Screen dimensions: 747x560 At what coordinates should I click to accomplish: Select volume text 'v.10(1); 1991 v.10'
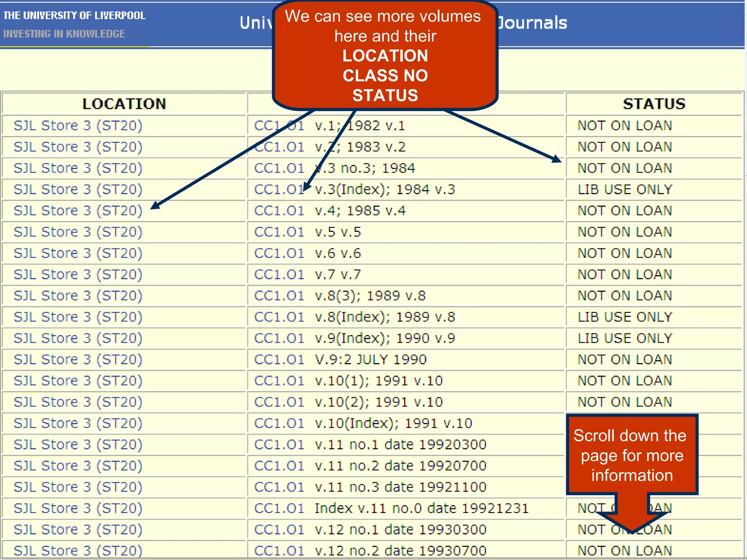[x=379, y=381]
